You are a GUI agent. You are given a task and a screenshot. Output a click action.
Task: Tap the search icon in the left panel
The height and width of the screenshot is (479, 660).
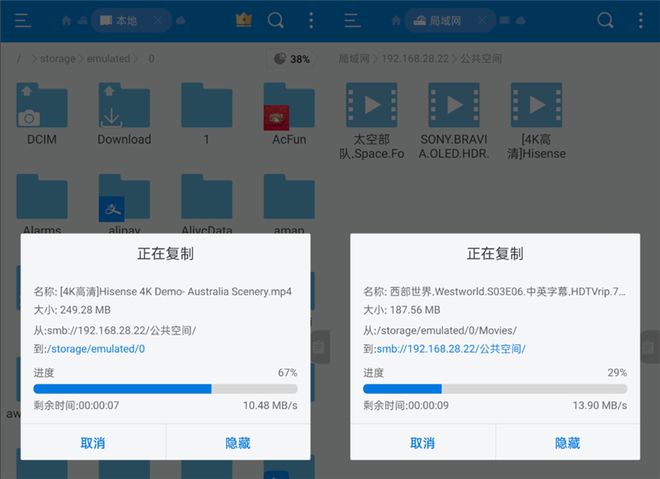coord(276,20)
